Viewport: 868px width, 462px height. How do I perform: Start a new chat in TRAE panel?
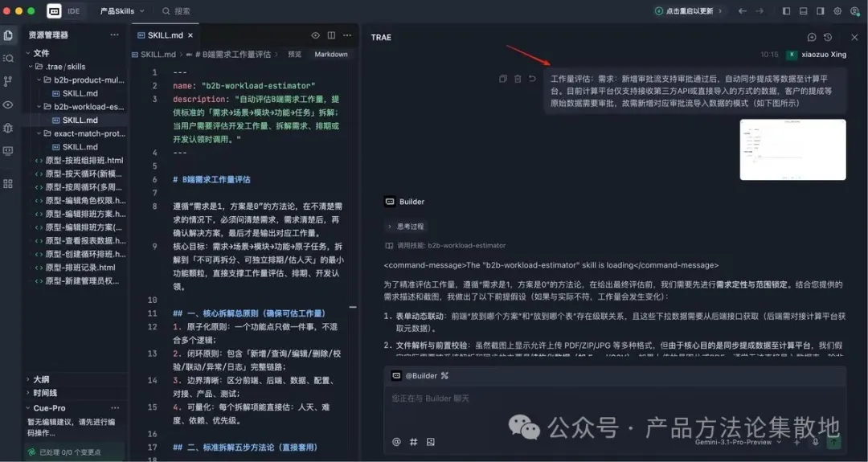pyautogui.click(x=812, y=37)
